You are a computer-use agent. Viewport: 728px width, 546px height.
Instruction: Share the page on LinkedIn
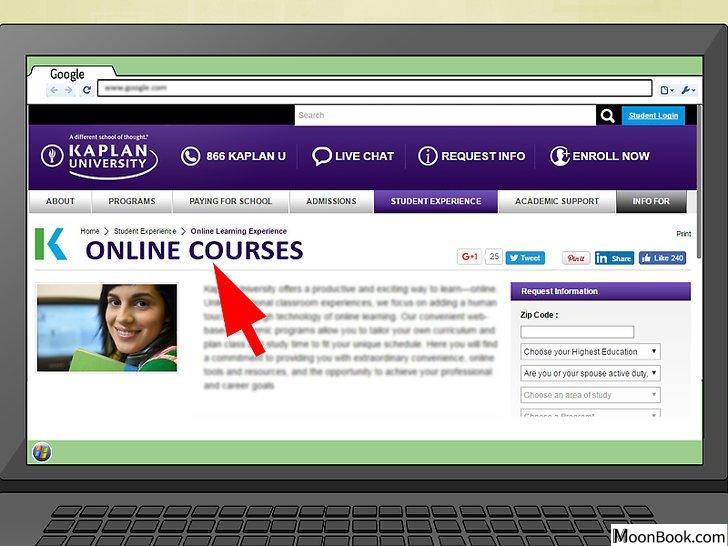point(614,258)
